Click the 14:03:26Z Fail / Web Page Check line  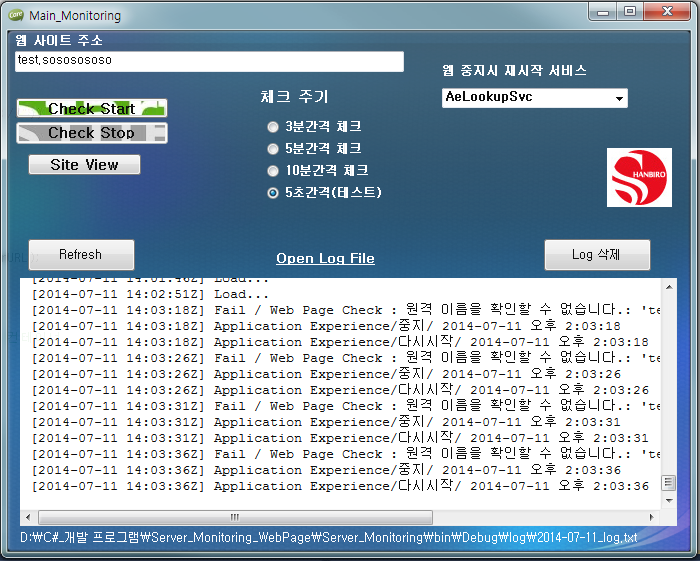tap(346, 358)
